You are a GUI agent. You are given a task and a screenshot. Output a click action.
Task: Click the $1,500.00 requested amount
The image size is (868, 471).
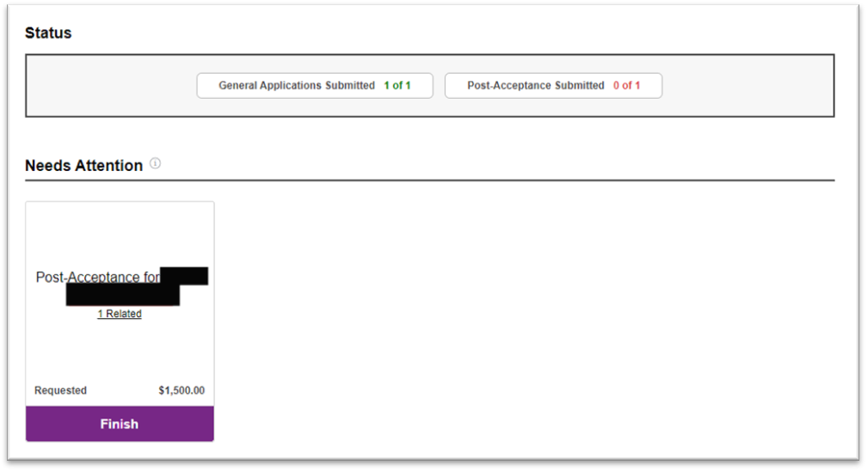pos(182,390)
